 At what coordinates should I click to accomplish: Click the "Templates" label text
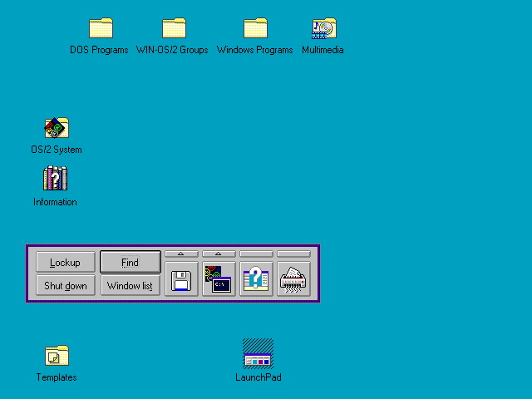coord(57,377)
